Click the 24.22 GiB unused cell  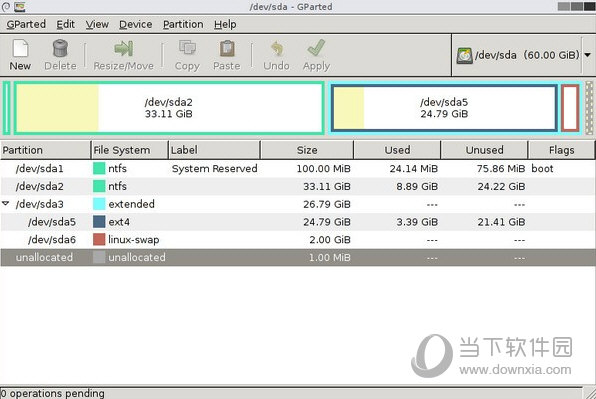[501, 186]
